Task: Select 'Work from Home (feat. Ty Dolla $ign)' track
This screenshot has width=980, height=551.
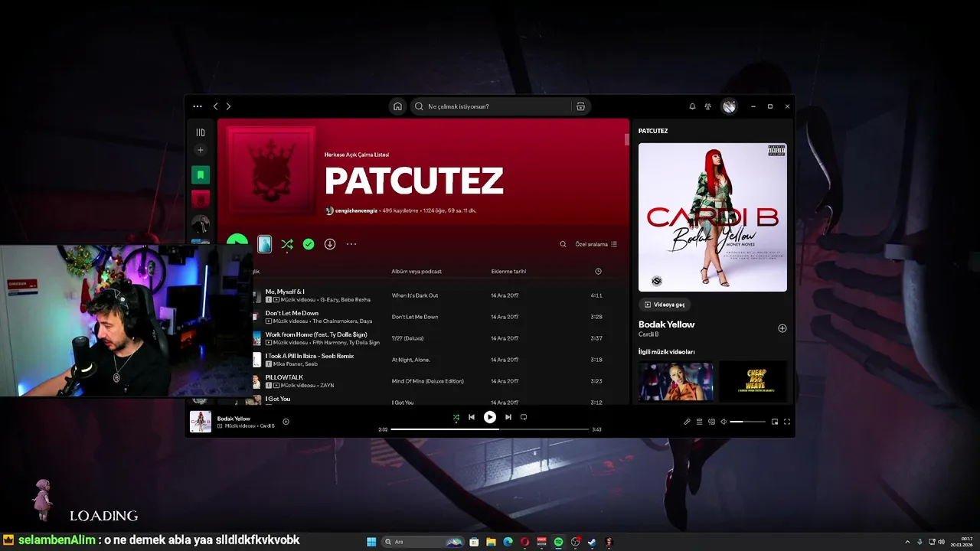Action: coord(316,334)
